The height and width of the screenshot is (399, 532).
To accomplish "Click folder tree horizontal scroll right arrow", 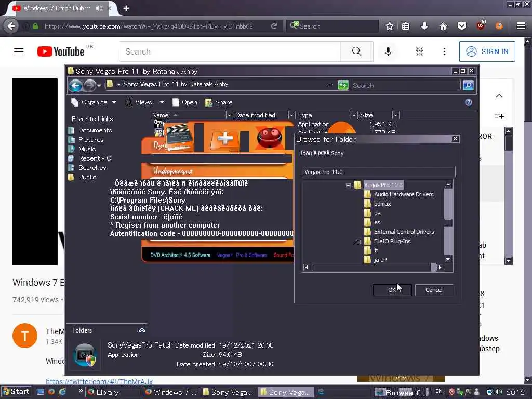I will pyautogui.click(x=440, y=268).
